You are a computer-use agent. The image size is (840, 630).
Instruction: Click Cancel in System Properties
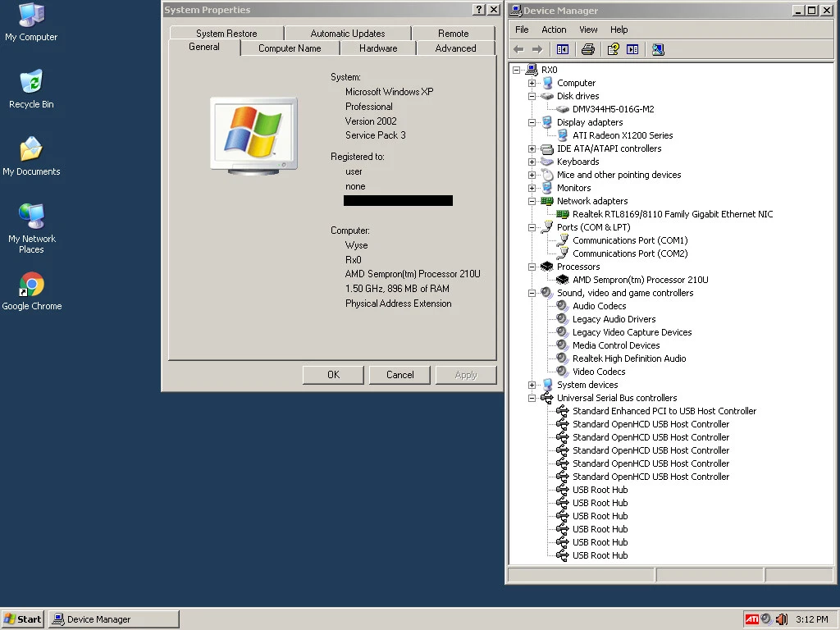click(399, 375)
